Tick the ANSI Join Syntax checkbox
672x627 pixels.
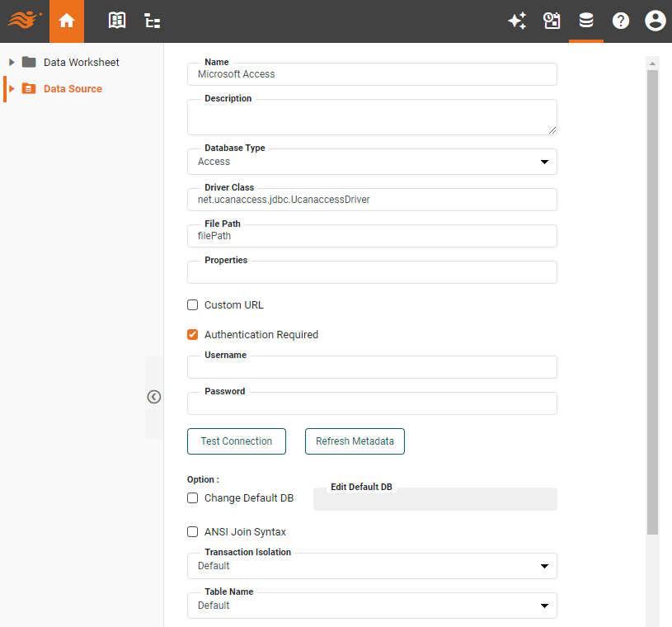(193, 532)
